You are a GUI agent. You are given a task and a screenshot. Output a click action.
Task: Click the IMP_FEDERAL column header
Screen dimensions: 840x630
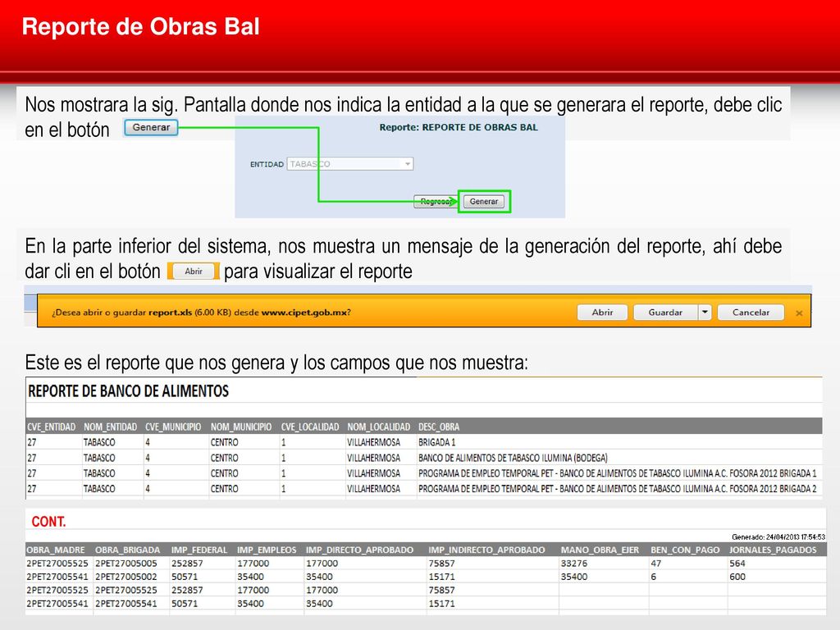tap(199, 550)
